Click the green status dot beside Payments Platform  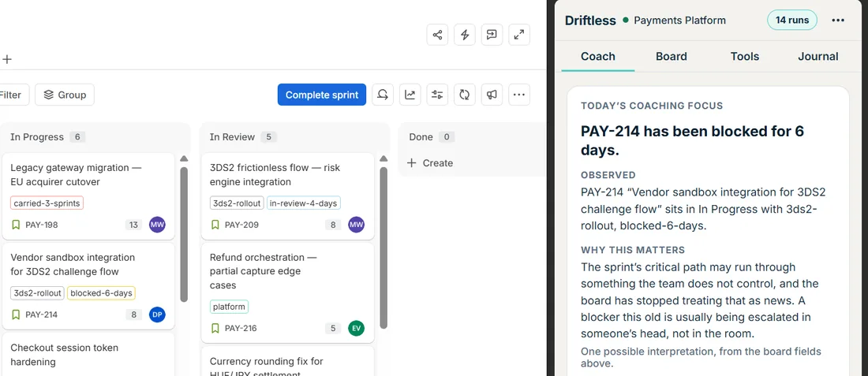coord(626,20)
